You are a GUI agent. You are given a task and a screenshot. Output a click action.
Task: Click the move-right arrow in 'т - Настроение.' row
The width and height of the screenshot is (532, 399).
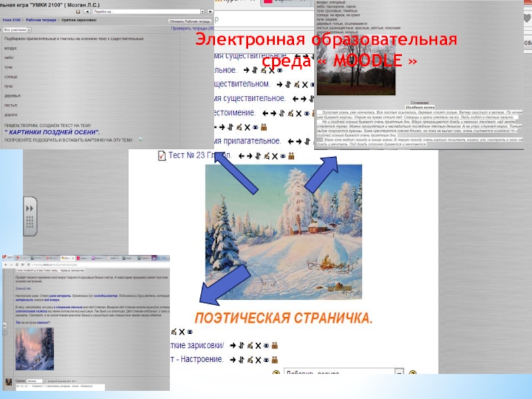233,360
